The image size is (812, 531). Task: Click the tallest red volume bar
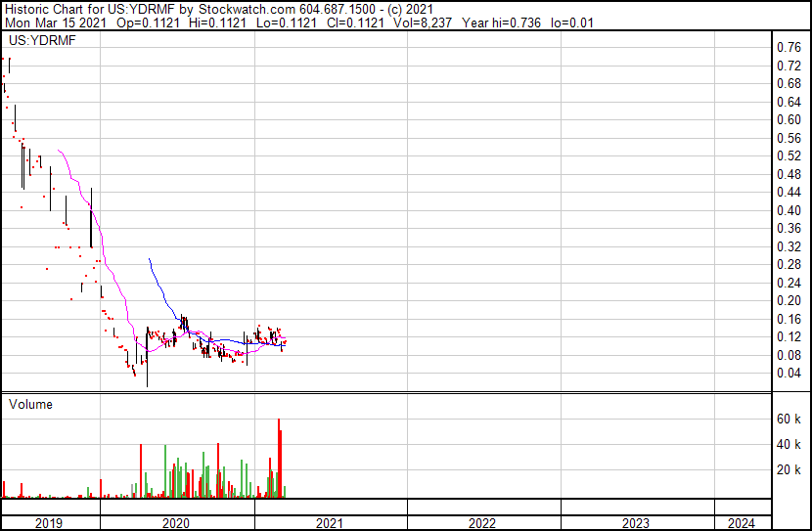tap(279, 460)
